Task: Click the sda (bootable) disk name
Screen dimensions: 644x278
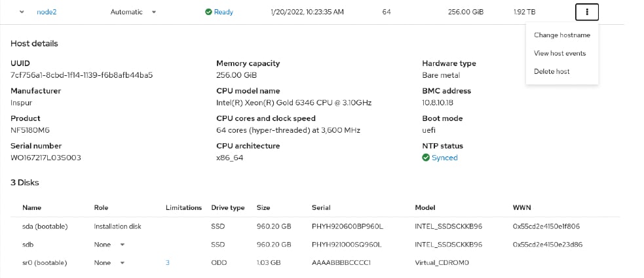Action: (45, 226)
